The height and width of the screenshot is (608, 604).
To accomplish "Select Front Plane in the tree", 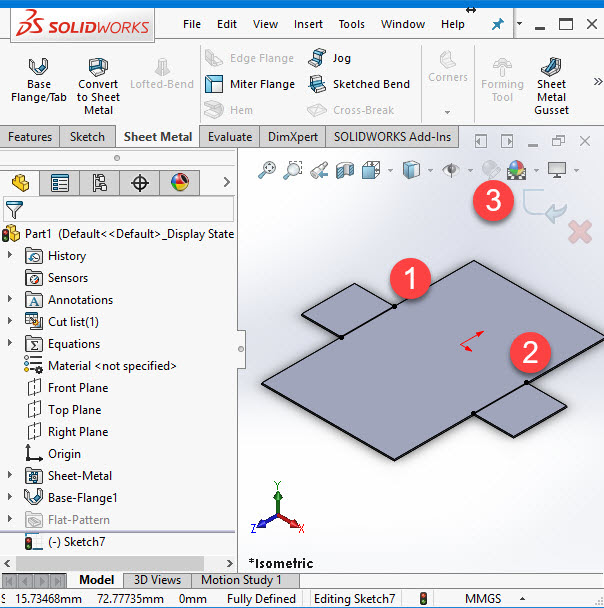I will [x=68, y=388].
